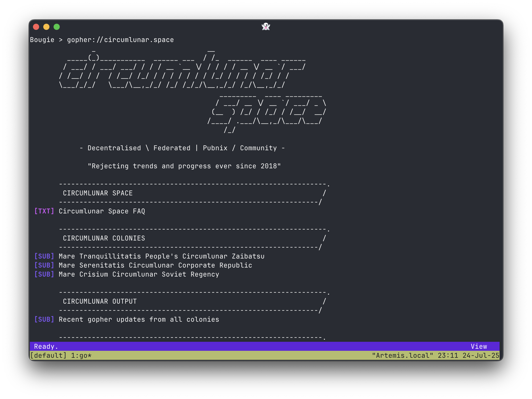Open Mare Serenitatis Circumlunar Corporate Republic
The image size is (532, 399).
(155, 265)
